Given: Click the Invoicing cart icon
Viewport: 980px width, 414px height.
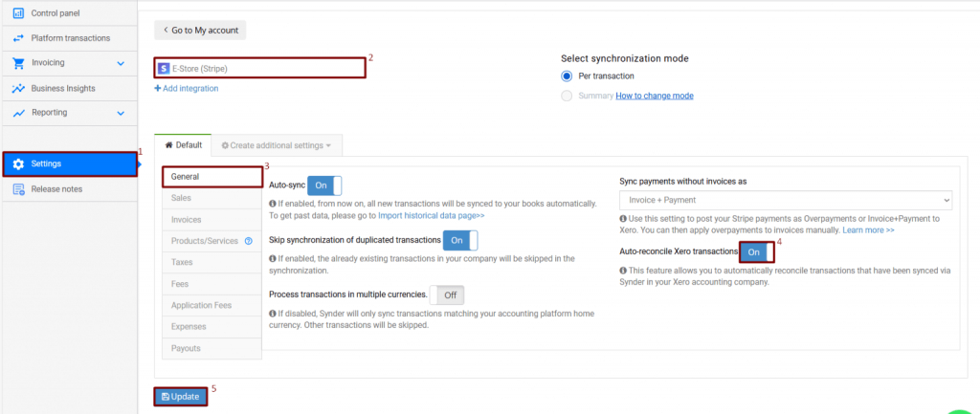Looking at the screenshot, I should pyautogui.click(x=19, y=63).
